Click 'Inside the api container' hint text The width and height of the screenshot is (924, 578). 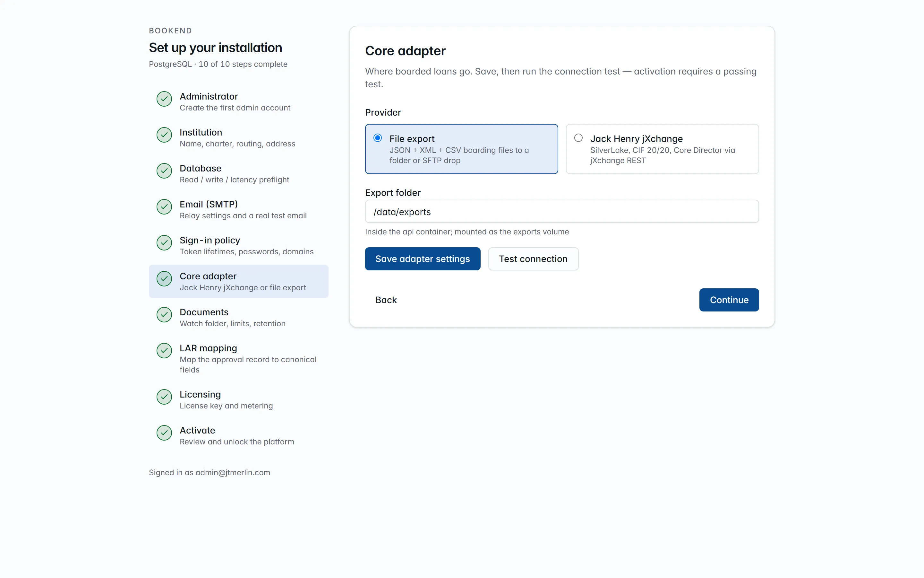[467, 232]
